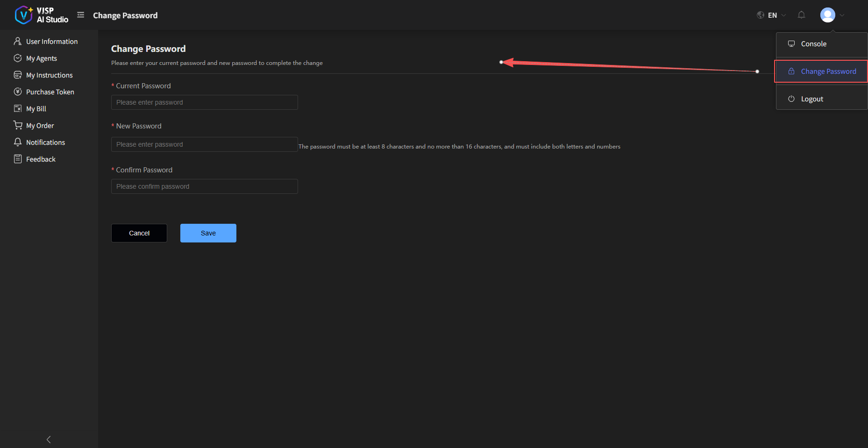Click the Current Password input field
The width and height of the screenshot is (868, 448).
pos(204,102)
